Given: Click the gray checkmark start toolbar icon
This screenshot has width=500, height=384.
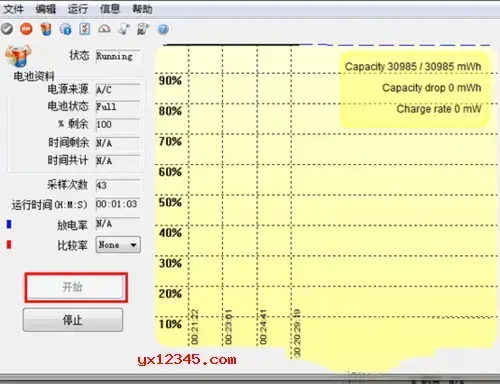Looking at the screenshot, I should pyautogui.click(x=7, y=29).
